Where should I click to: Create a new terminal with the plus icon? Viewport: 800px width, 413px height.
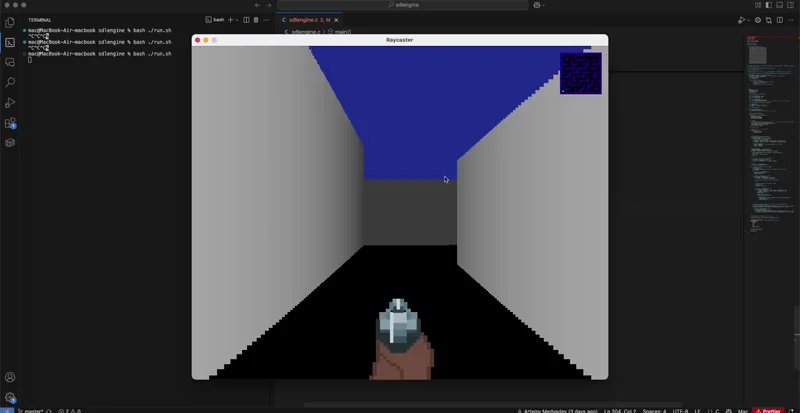coord(230,20)
